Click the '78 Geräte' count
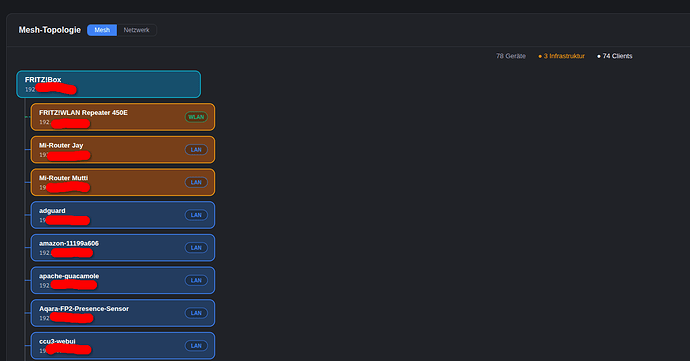The image size is (690, 361). pos(511,56)
